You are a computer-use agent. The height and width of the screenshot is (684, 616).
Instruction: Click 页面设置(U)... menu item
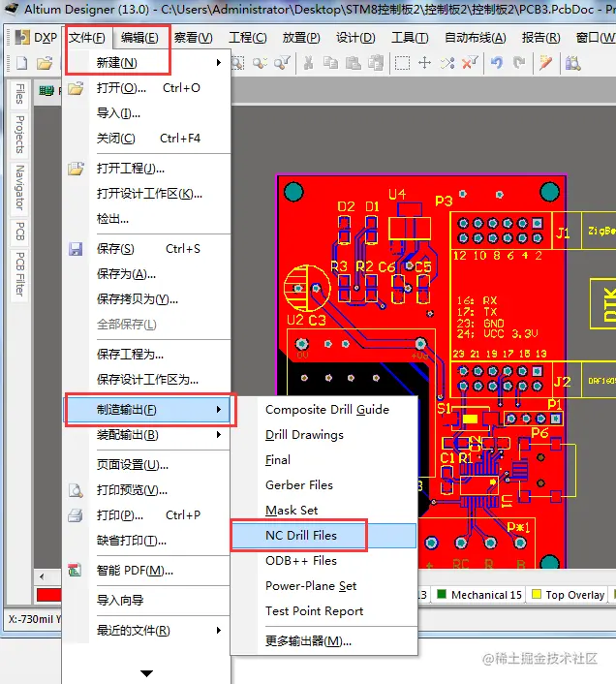pyautogui.click(x=147, y=465)
